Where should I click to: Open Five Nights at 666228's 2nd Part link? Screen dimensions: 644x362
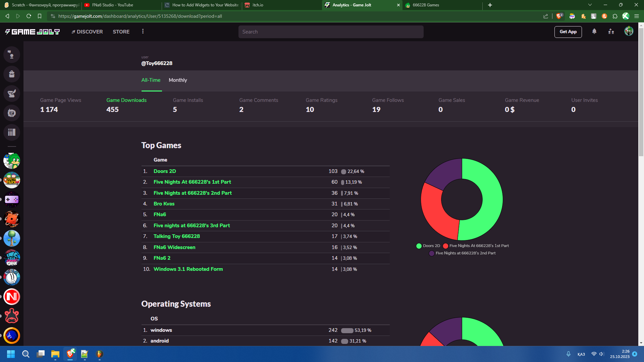click(x=193, y=193)
